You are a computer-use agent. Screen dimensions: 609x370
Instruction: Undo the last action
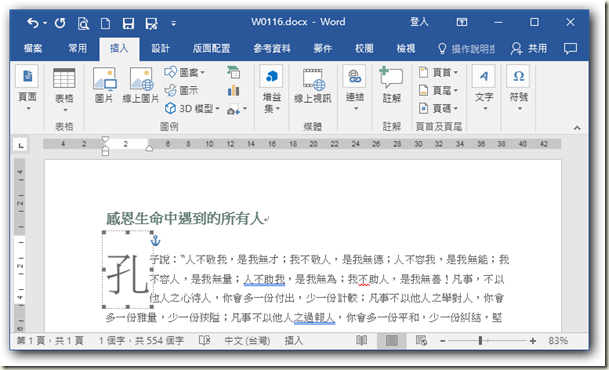(33, 23)
